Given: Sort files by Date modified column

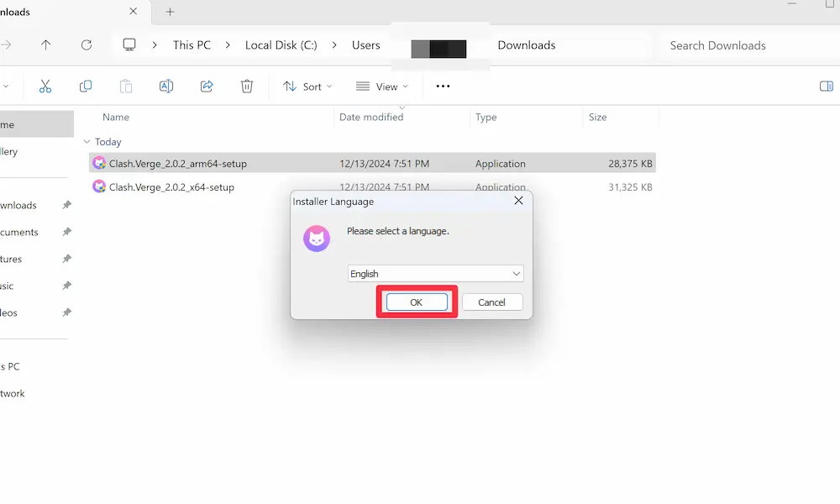Looking at the screenshot, I should (x=371, y=118).
